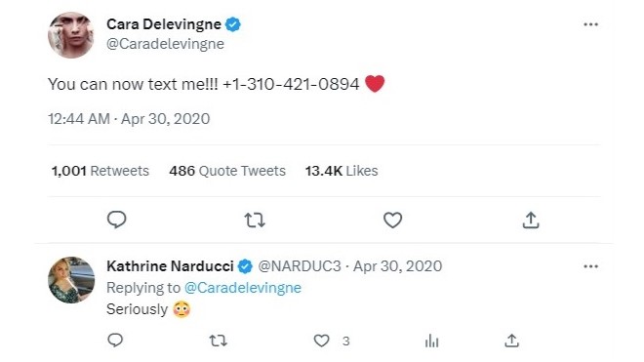Open Cara Delevingne's profile picture
The width and height of the screenshot is (644, 362).
[71, 35]
